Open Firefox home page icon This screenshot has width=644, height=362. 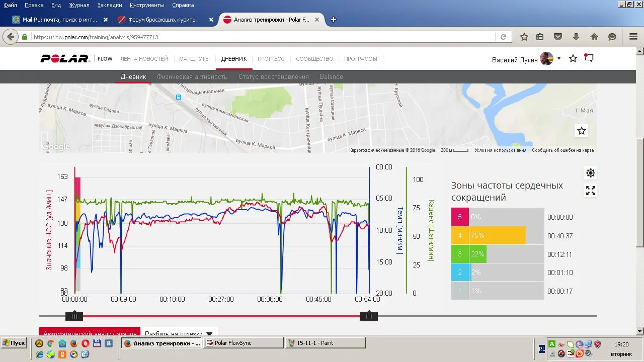(594, 37)
